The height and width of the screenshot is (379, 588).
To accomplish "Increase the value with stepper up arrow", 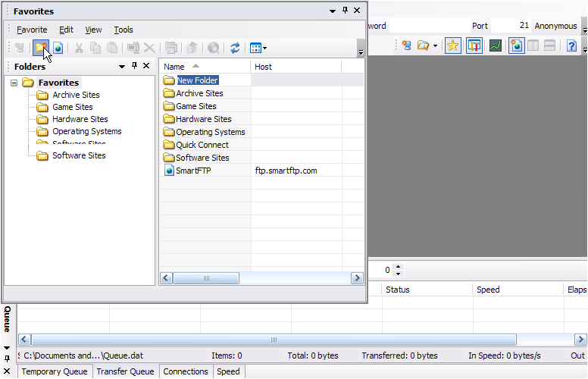I will point(399,267).
